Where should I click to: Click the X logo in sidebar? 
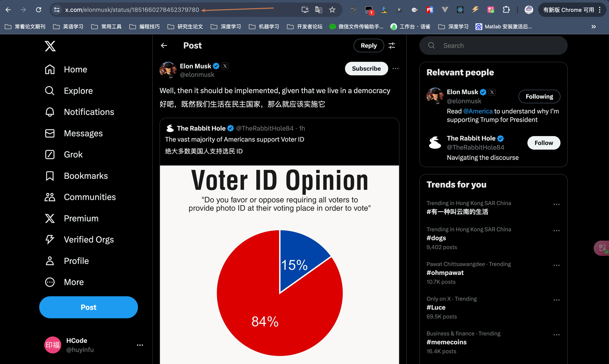click(50, 46)
